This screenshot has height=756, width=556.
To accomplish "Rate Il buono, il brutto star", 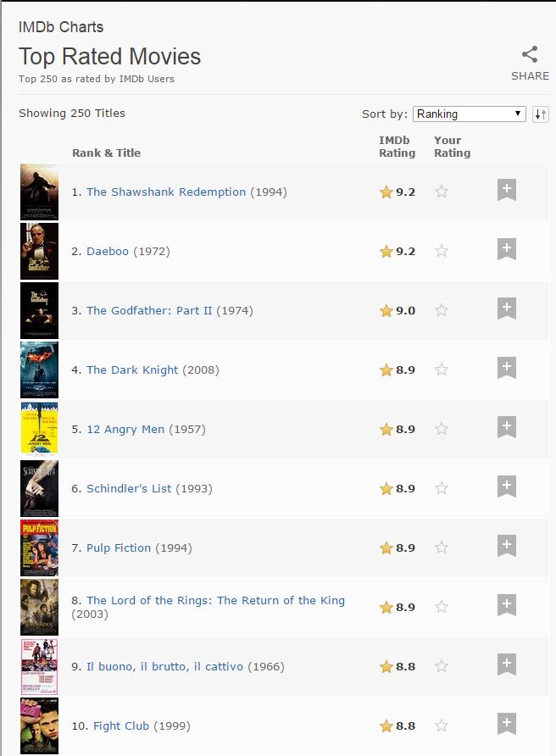I will (442, 666).
